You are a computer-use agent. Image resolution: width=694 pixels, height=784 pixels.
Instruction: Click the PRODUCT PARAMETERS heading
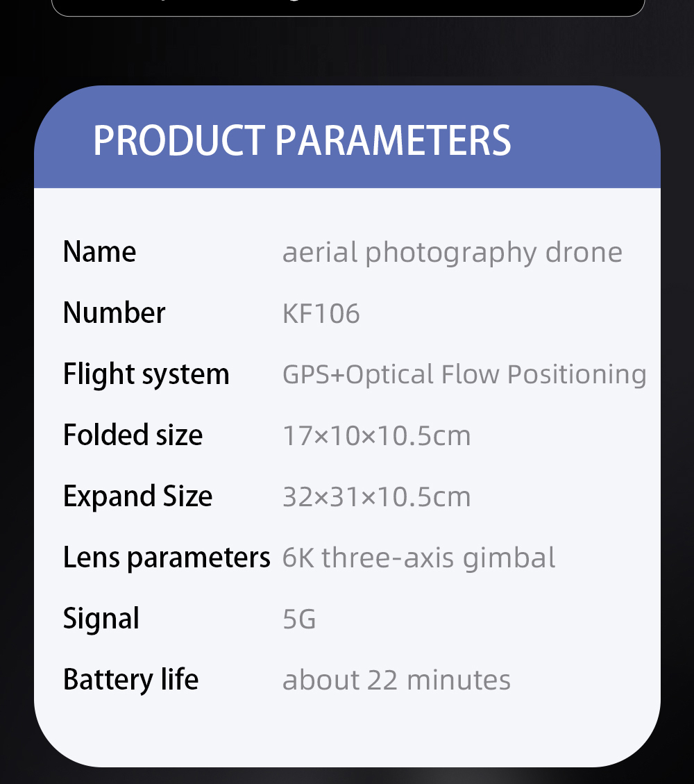[x=302, y=140]
